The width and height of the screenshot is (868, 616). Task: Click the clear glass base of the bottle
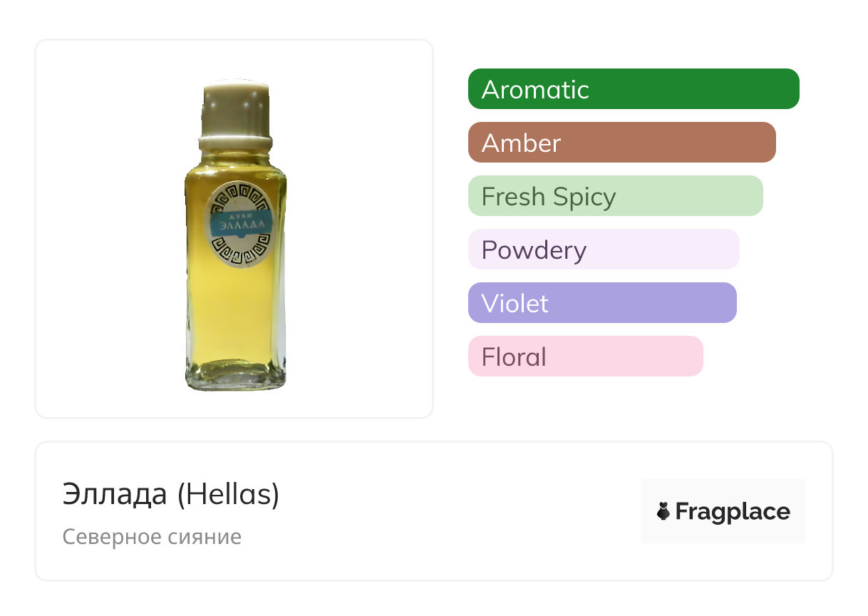point(236,375)
